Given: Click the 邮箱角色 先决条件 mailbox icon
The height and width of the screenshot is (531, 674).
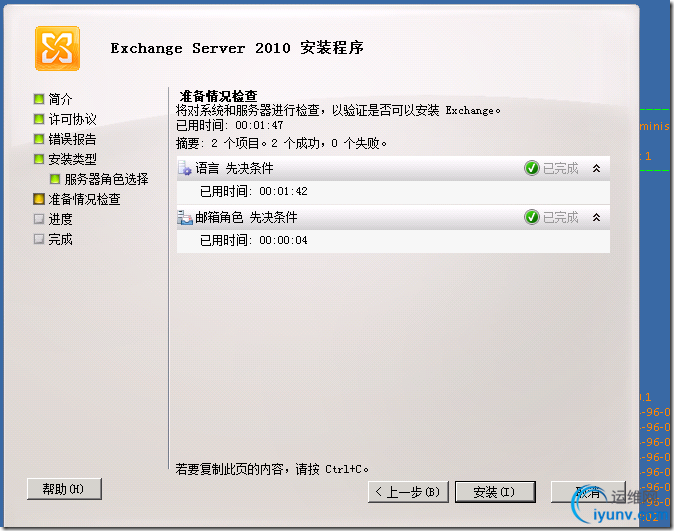Looking at the screenshot, I should 185,218.
